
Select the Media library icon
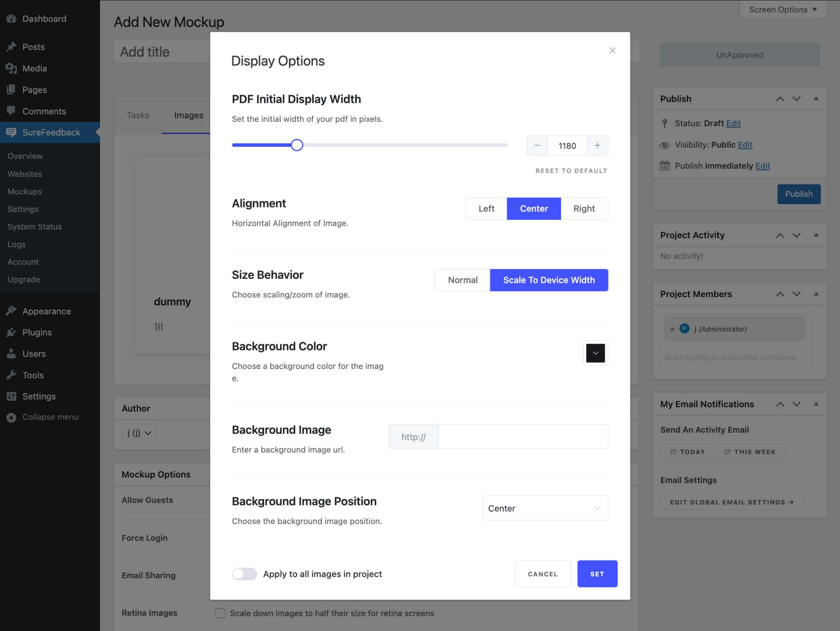click(x=12, y=68)
